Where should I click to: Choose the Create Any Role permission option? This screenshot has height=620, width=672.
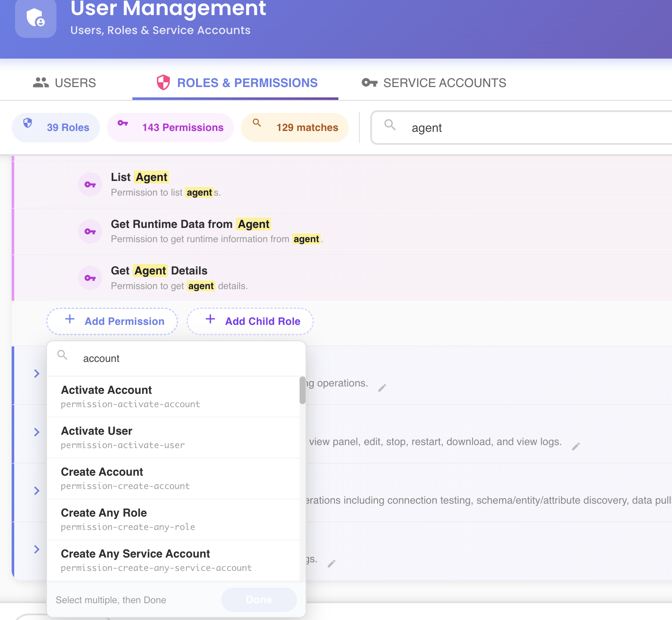[173, 520]
